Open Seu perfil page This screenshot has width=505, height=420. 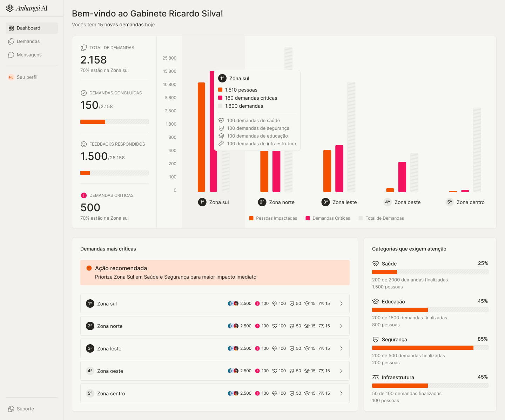tap(32, 77)
